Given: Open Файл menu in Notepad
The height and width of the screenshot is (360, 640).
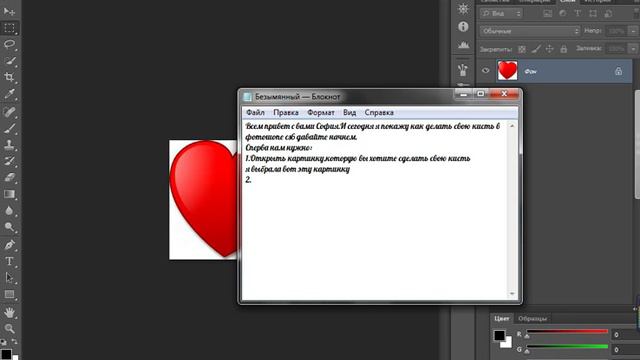Looking at the screenshot, I should (x=255, y=112).
